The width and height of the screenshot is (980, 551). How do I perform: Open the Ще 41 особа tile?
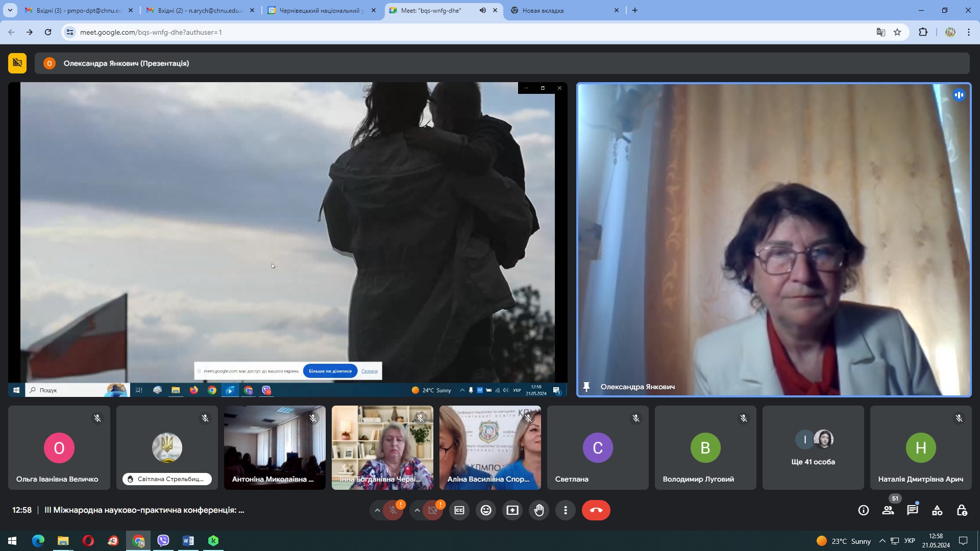click(813, 448)
